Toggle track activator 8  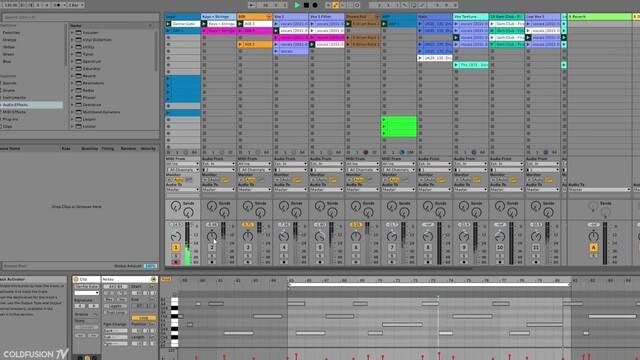coord(428,247)
